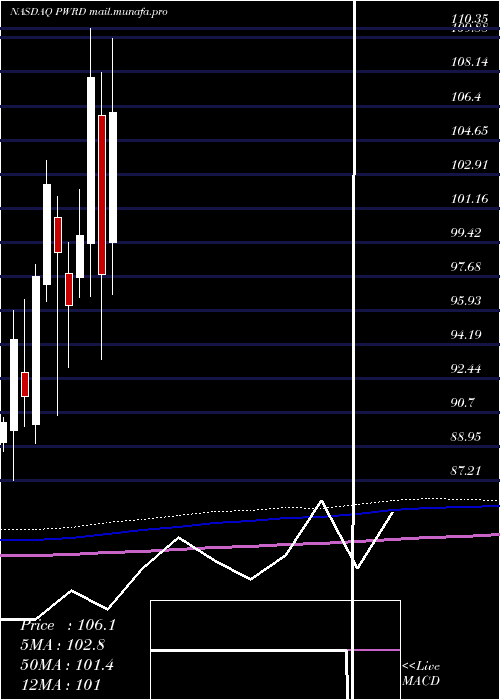This screenshot has width=500, height=700.
Task: Click the <<Live MACD label
Action: pyautogui.click(x=421, y=673)
